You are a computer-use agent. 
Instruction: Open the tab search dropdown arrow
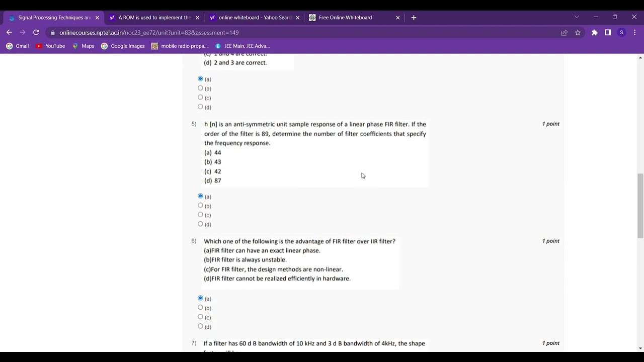[x=577, y=17]
